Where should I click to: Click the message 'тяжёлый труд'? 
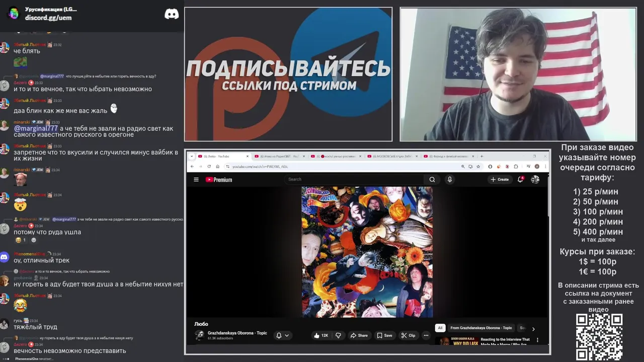tap(35, 327)
